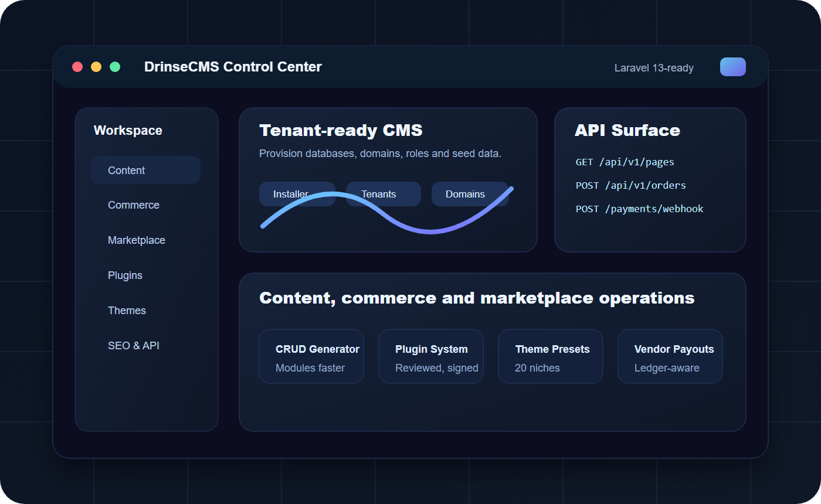
Task: Click the Workspace sidebar heading
Action: click(x=128, y=131)
